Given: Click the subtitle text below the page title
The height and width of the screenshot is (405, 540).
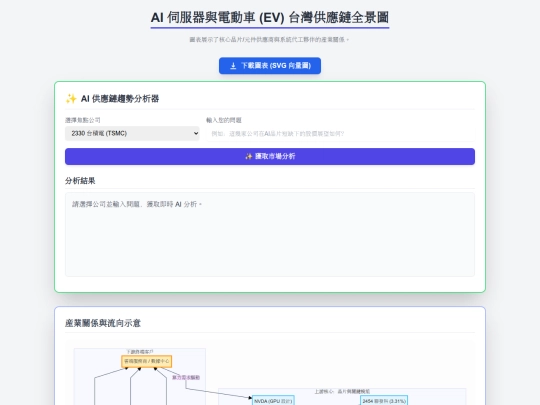Looking at the screenshot, I should click(x=269, y=40).
